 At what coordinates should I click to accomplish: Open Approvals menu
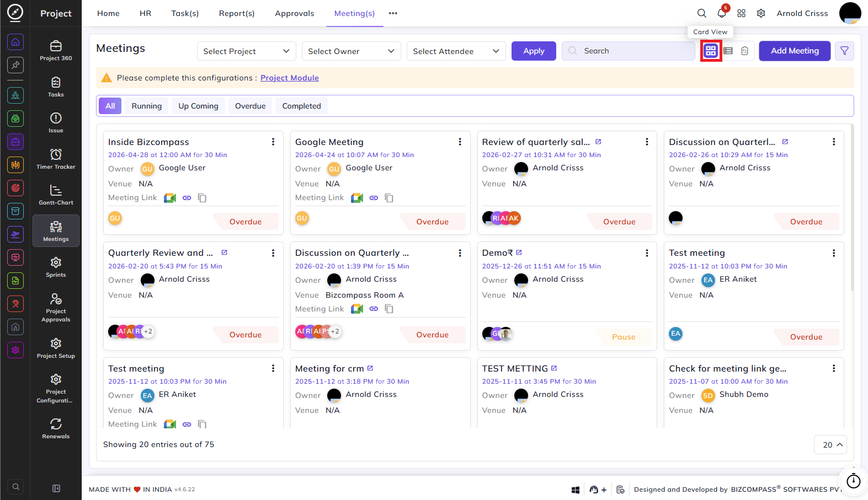coord(295,13)
